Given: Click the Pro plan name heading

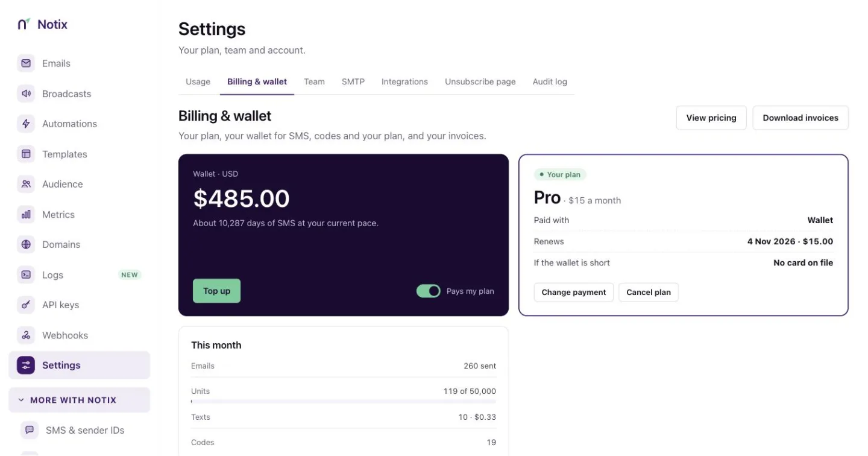Looking at the screenshot, I should 547,197.
